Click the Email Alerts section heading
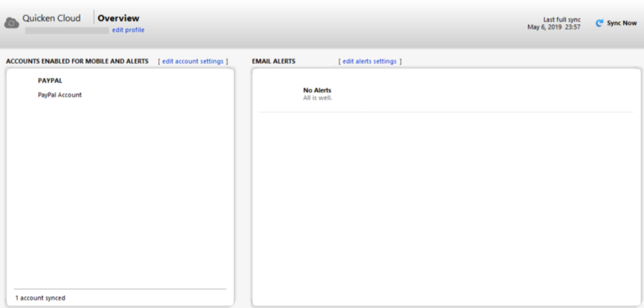This screenshot has width=644, height=308. point(273,61)
